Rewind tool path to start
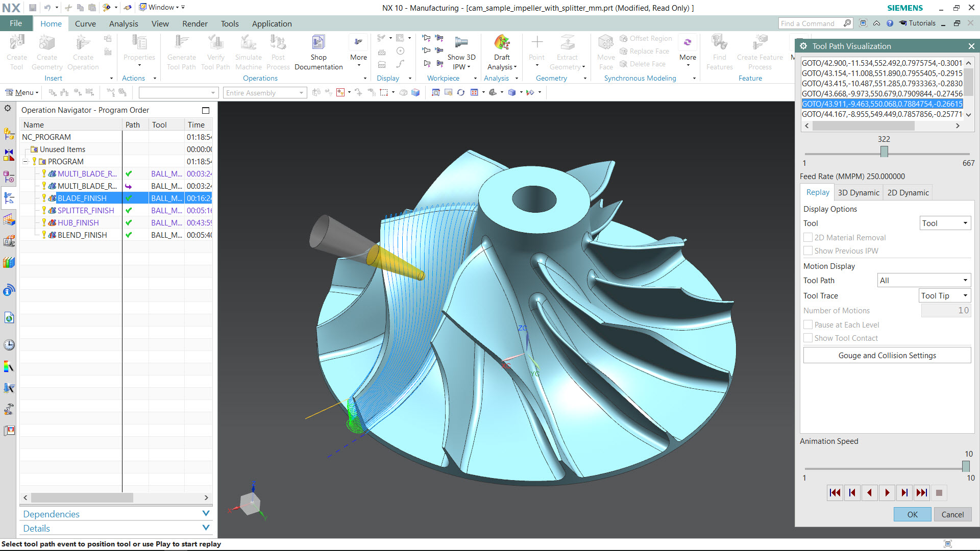The height and width of the screenshot is (551, 980). pos(835,493)
